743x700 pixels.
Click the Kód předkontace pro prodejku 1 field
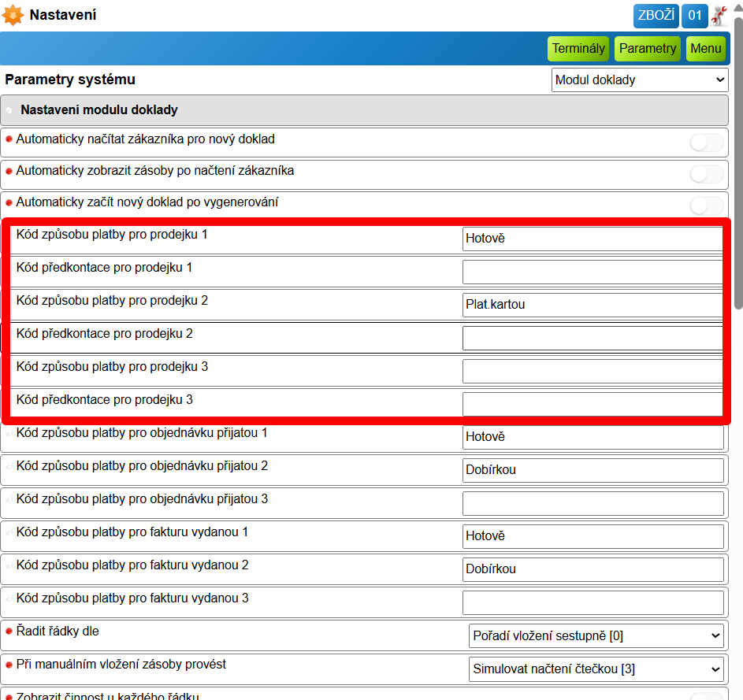pos(593,272)
